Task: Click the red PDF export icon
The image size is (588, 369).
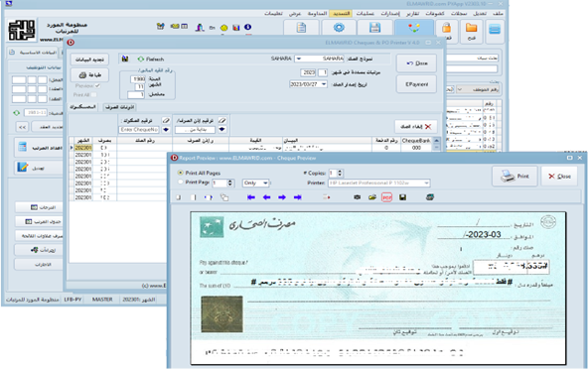Action: tap(386, 197)
